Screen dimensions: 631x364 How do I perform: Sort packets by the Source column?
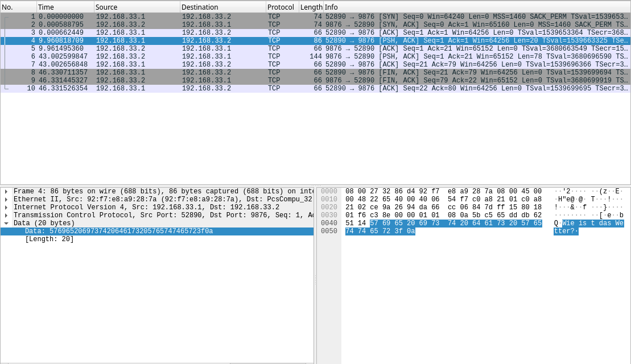click(137, 7)
